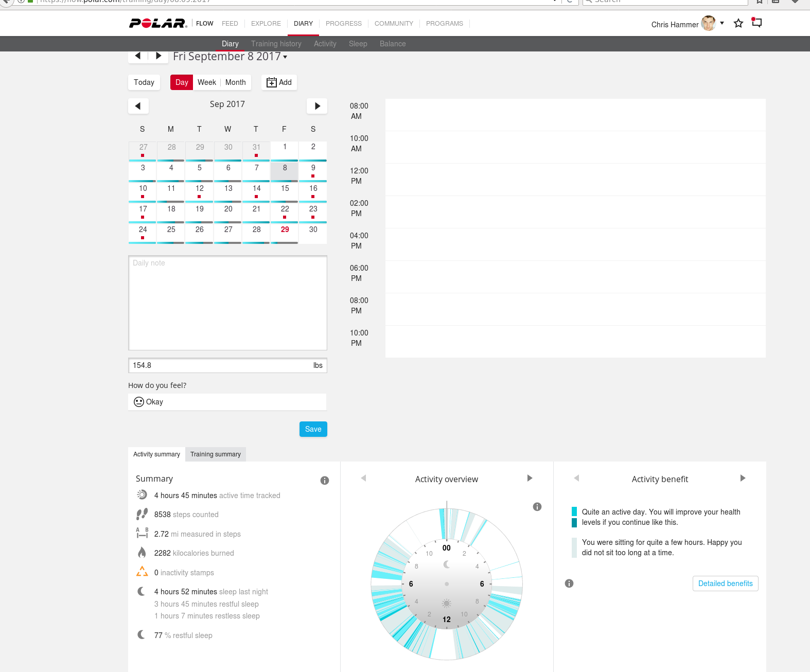This screenshot has width=810, height=672.
Task: Select the Activity sub-tab
Action: (325, 44)
